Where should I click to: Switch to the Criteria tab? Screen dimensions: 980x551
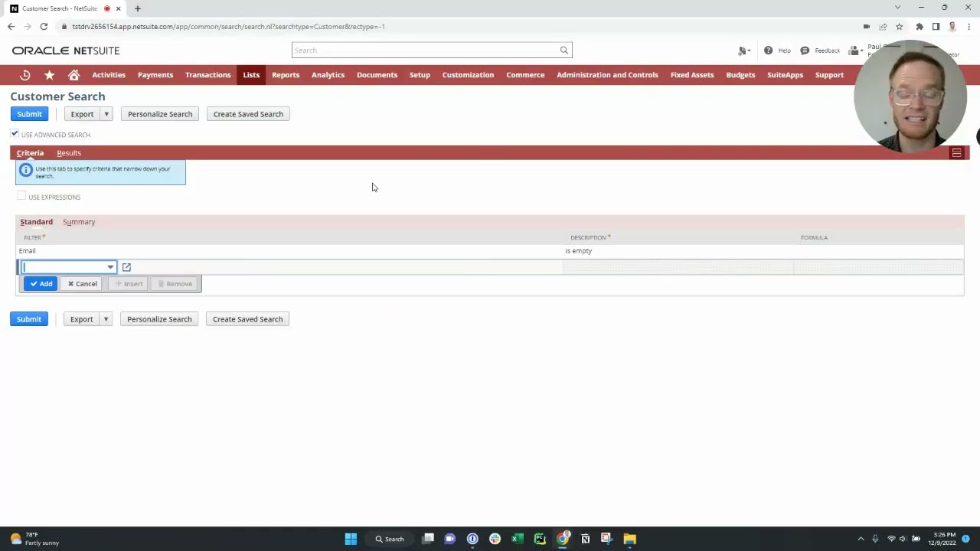(x=30, y=153)
